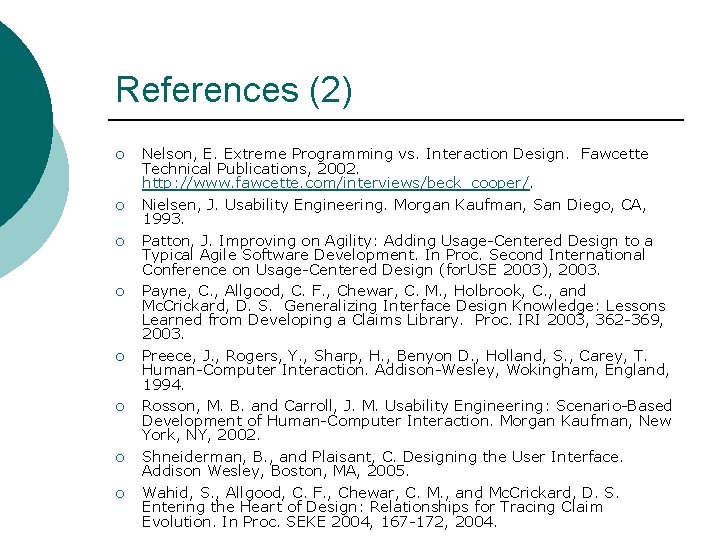
Task: Select the Payne, C., Allgood reference entry
Action: (x=404, y=312)
